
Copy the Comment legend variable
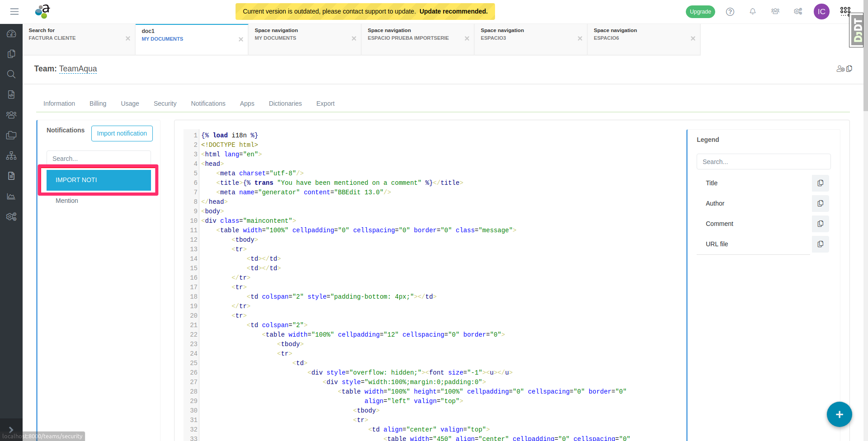click(x=820, y=224)
